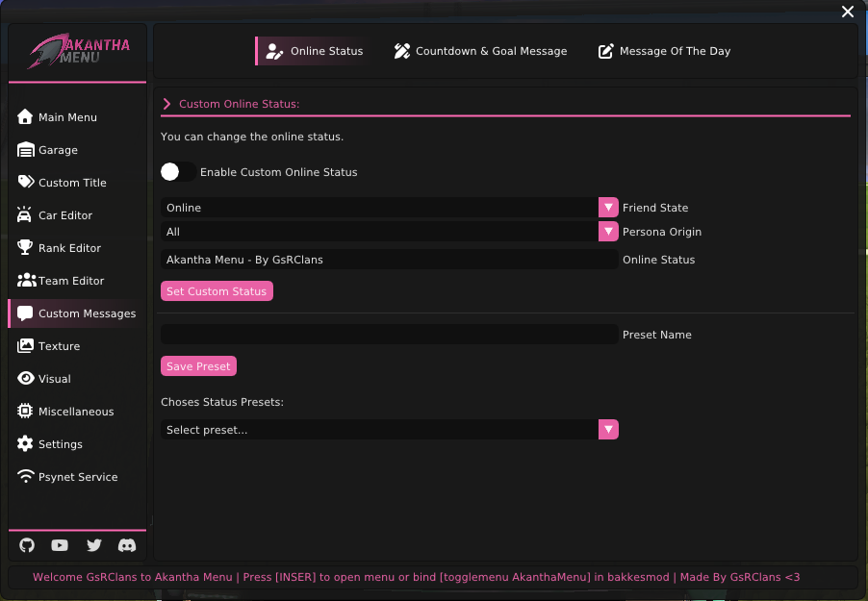This screenshot has width=868, height=601.
Task: Click the Save Preset button
Action: (198, 365)
